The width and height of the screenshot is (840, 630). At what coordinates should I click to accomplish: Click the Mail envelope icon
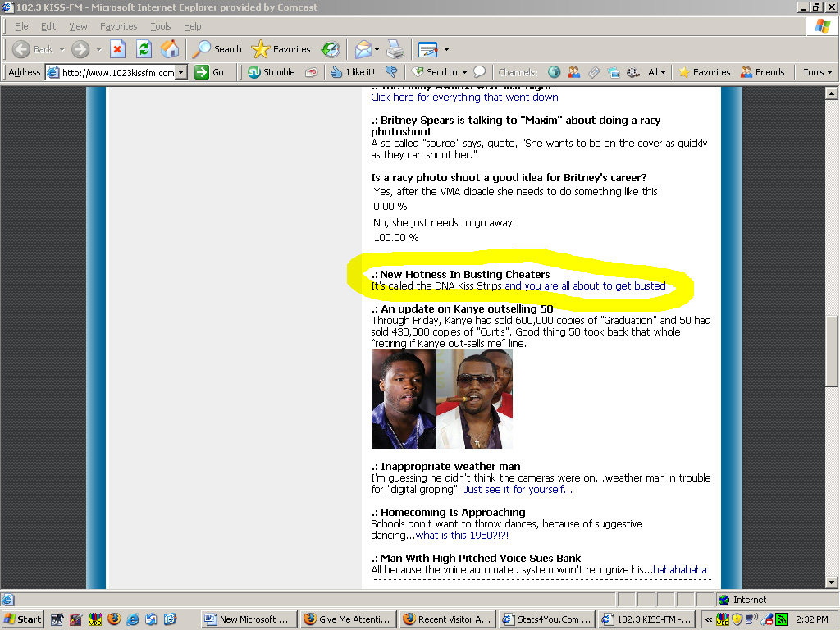tap(363, 49)
